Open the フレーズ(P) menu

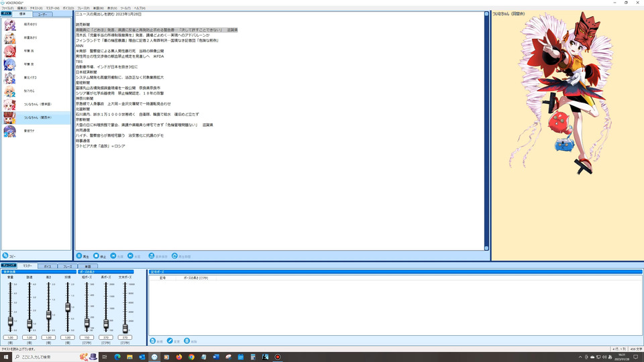83,8
